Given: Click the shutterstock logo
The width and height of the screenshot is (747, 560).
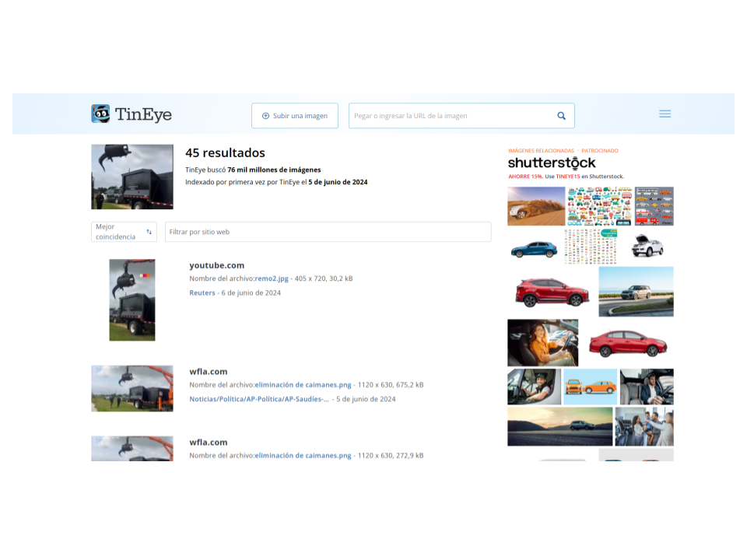Looking at the screenshot, I should [552, 163].
